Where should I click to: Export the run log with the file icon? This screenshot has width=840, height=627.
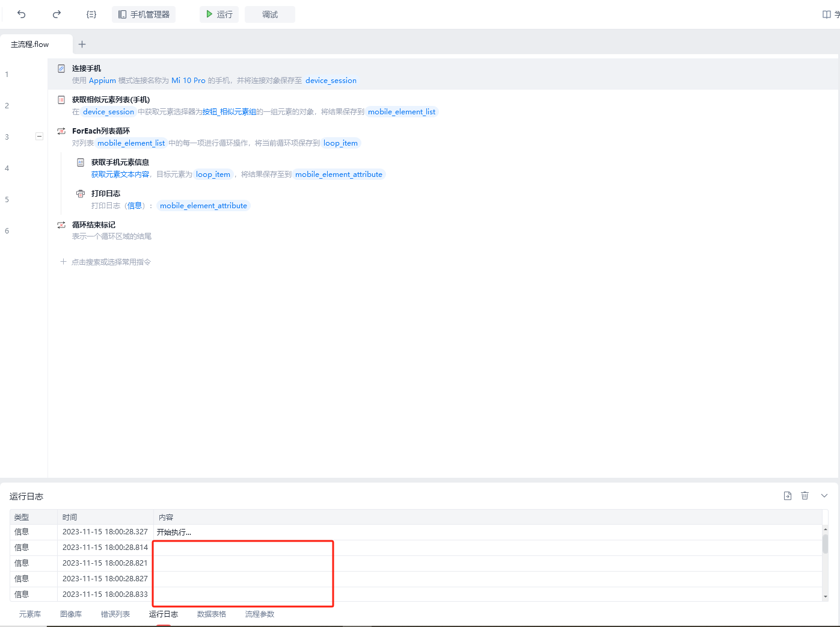click(x=788, y=496)
